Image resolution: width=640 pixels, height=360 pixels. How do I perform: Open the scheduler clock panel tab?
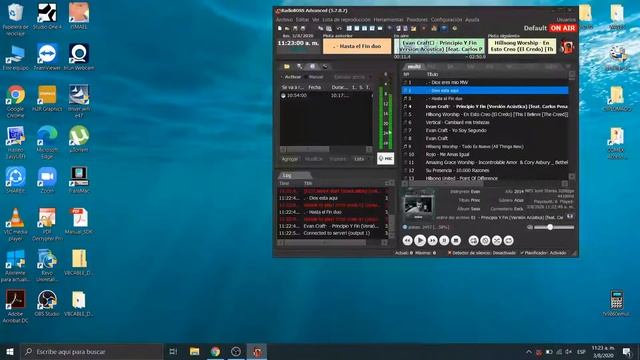pos(312,66)
